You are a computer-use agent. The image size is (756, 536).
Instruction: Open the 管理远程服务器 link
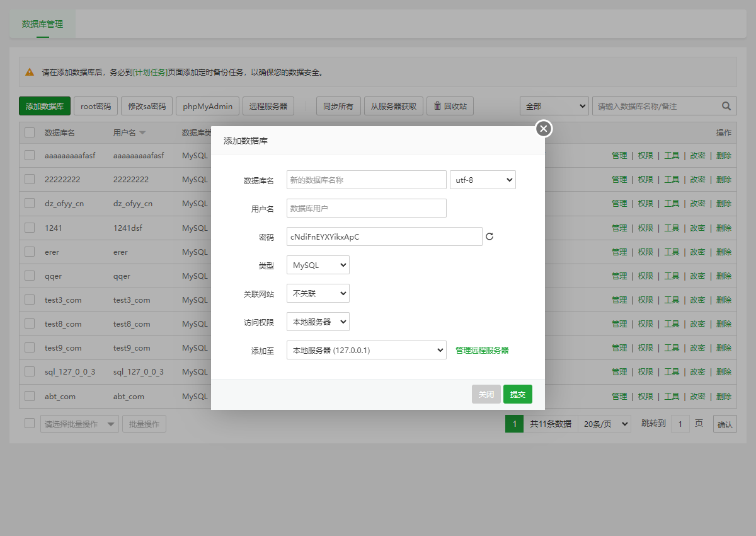(x=482, y=350)
